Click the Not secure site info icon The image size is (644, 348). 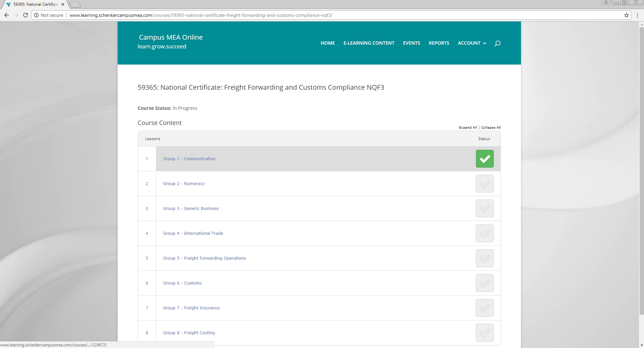(36, 15)
